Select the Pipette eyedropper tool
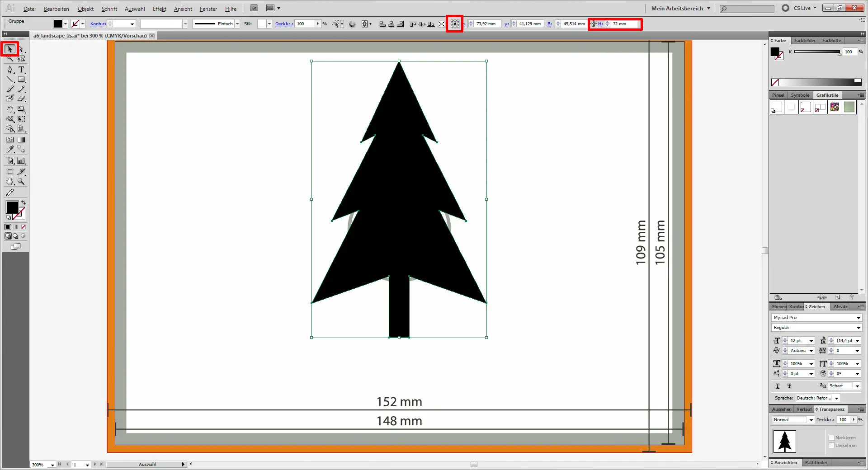The height and width of the screenshot is (470, 868). [9, 149]
